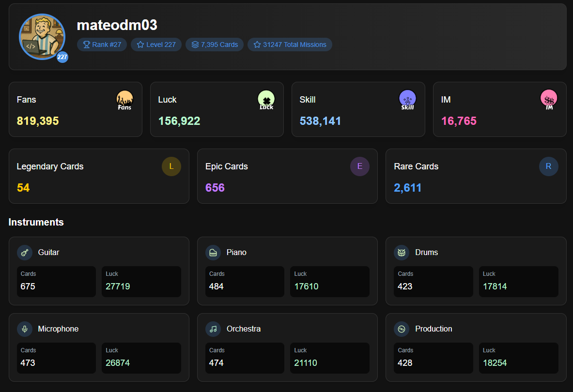Open the mateodm03 profile avatar

[x=42, y=37]
